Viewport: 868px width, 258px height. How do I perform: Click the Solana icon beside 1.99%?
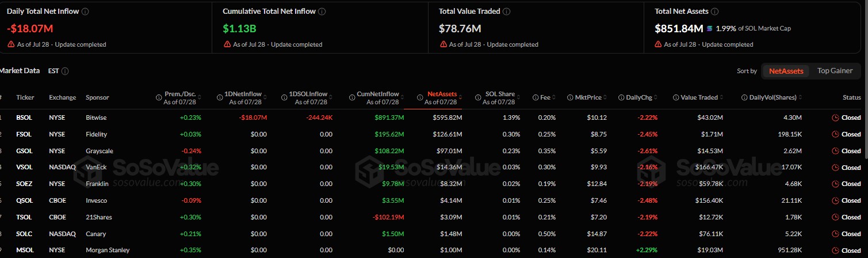click(709, 28)
